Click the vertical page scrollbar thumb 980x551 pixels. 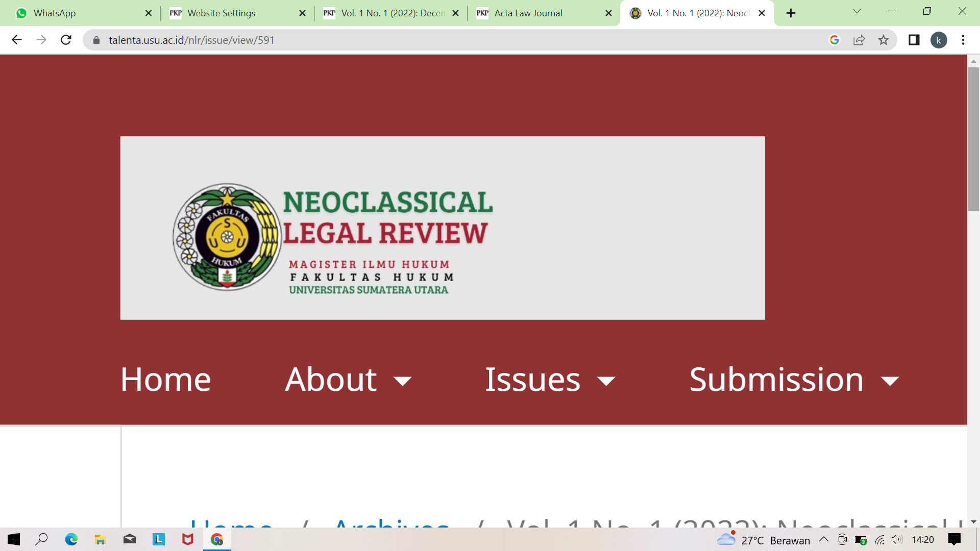click(x=973, y=139)
